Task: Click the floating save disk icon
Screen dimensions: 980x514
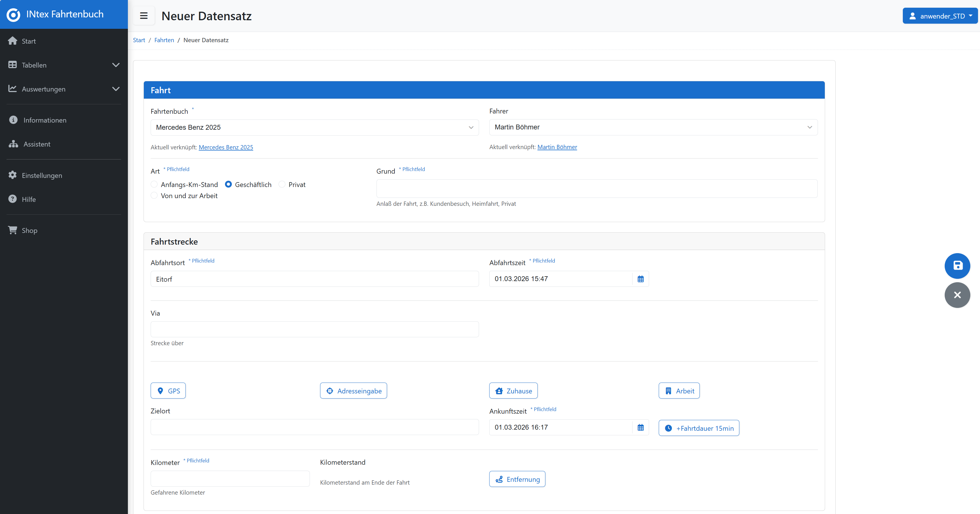Action: [x=957, y=265]
